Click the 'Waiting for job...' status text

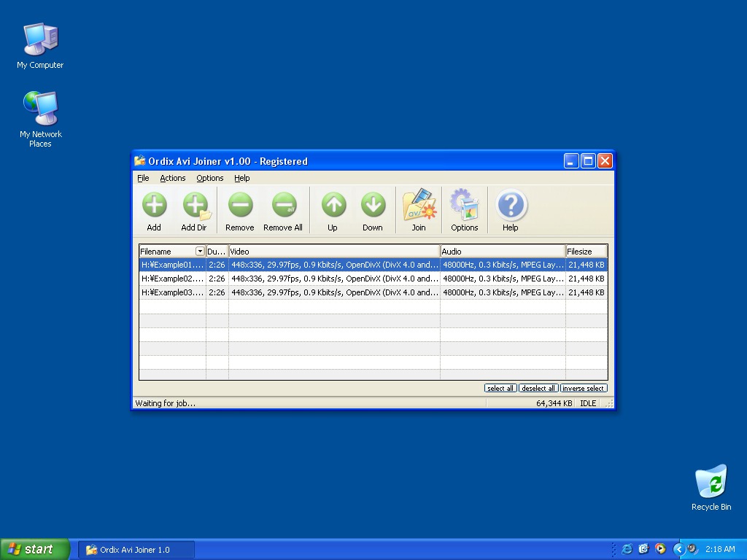coord(166,403)
